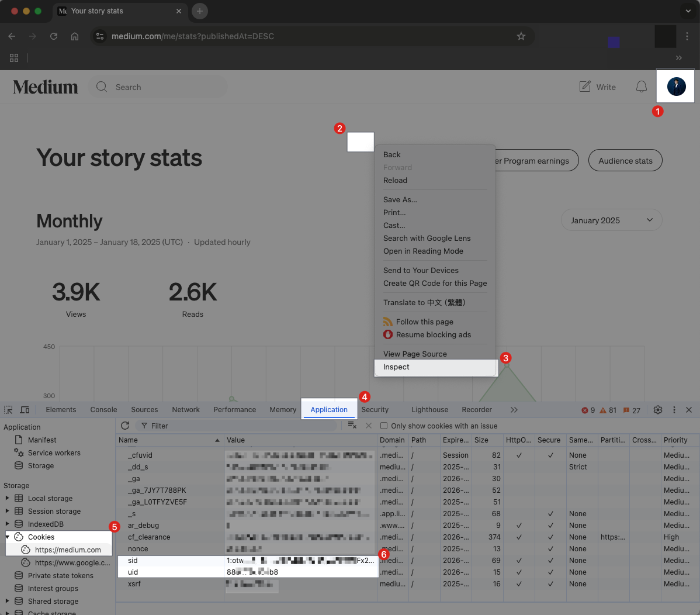
Task: Click the Medium notifications bell icon
Action: click(x=641, y=87)
